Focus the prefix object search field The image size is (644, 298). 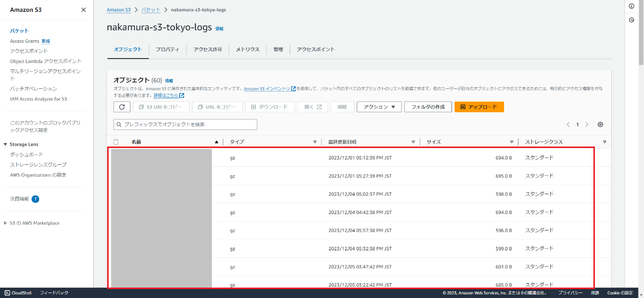pyautogui.click(x=186, y=124)
